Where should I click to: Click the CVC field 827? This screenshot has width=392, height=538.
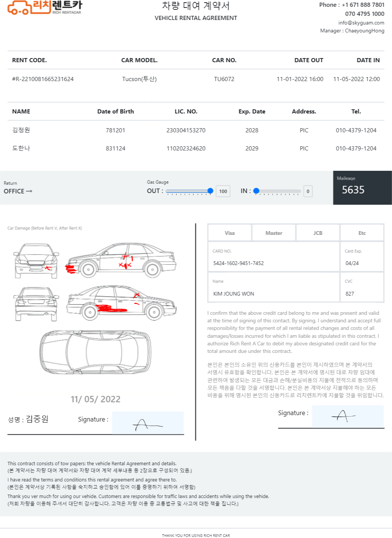(362, 287)
